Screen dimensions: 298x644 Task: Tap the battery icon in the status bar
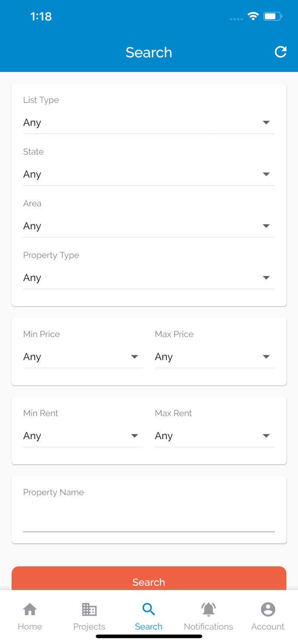click(x=272, y=16)
